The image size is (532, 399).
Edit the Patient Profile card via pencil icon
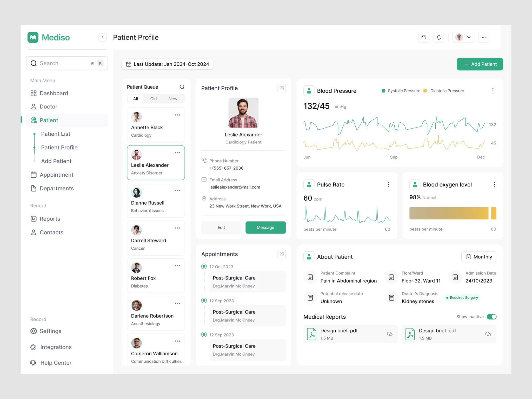(x=282, y=88)
